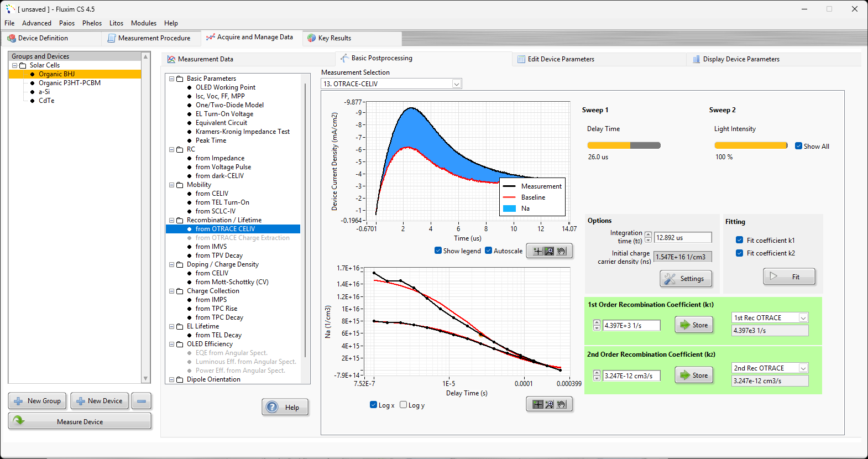Open the Modules menu

tap(144, 23)
